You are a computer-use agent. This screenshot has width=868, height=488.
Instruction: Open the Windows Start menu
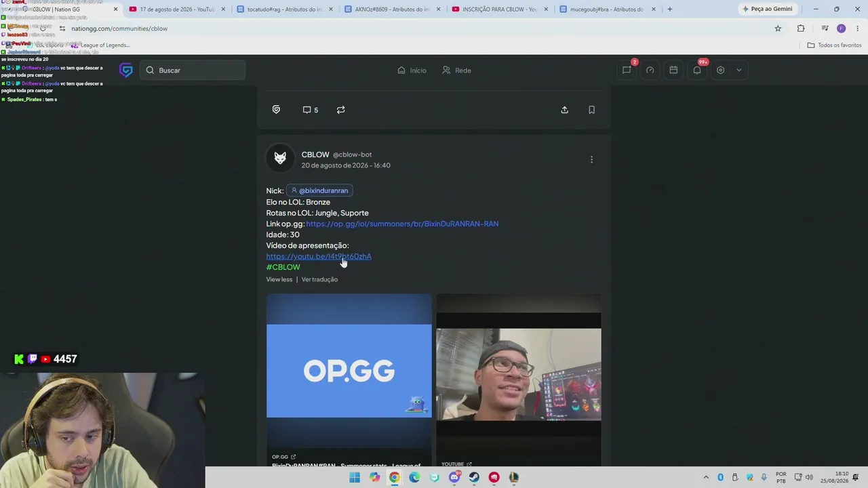click(355, 477)
